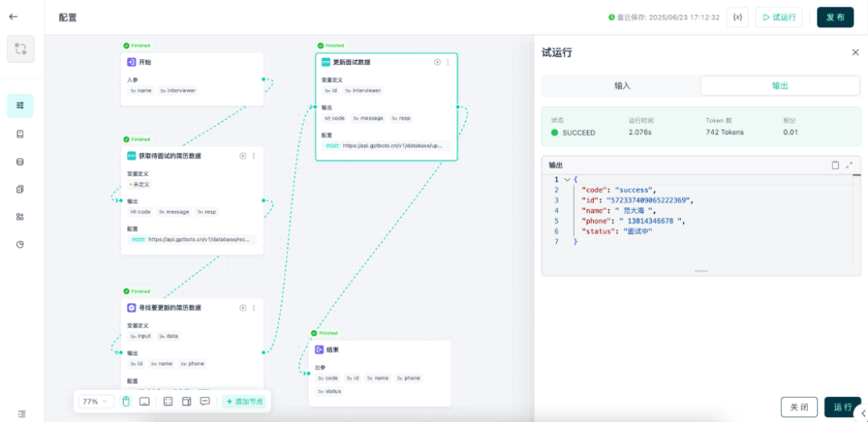The height and width of the screenshot is (422, 868).
Task: Expand the sidebar with bottom-left menu icon
Action: (21, 413)
